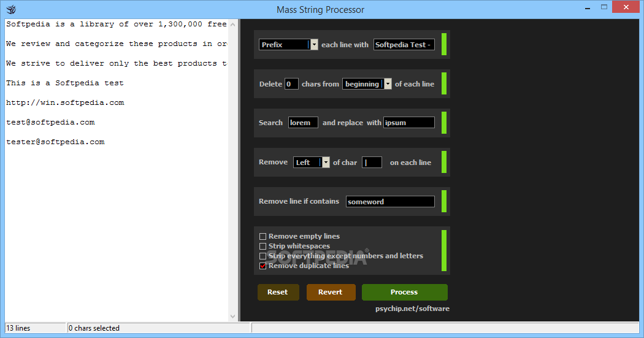
Task: Click the someword input field
Action: point(390,202)
